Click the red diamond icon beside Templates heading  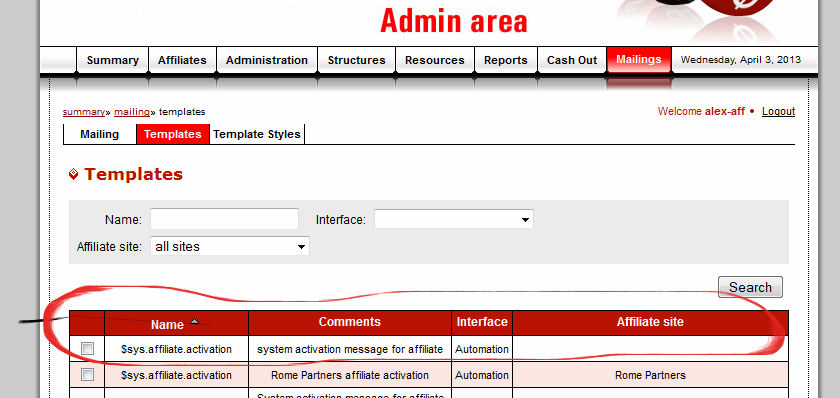pos(74,174)
